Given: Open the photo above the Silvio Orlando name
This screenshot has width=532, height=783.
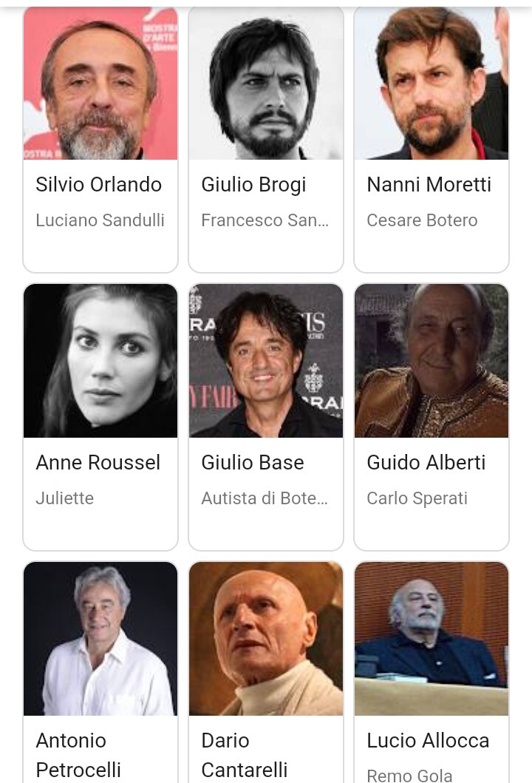Looking at the screenshot, I should coord(100,84).
